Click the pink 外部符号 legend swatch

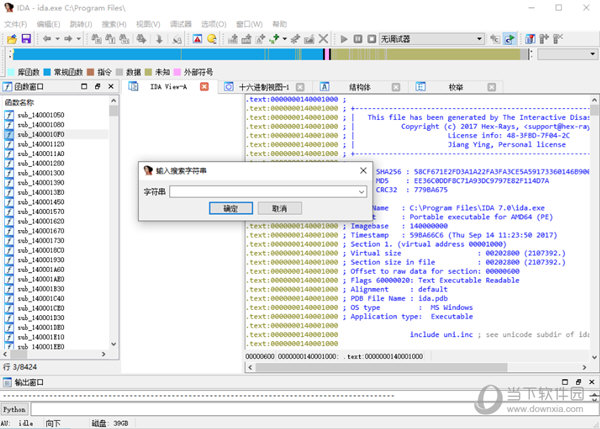[177, 72]
